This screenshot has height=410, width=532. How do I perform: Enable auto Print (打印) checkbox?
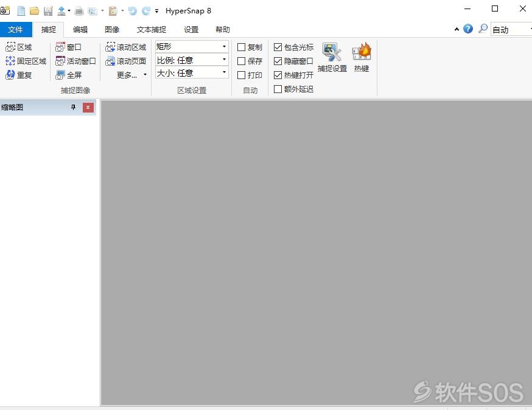click(x=241, y=75)
